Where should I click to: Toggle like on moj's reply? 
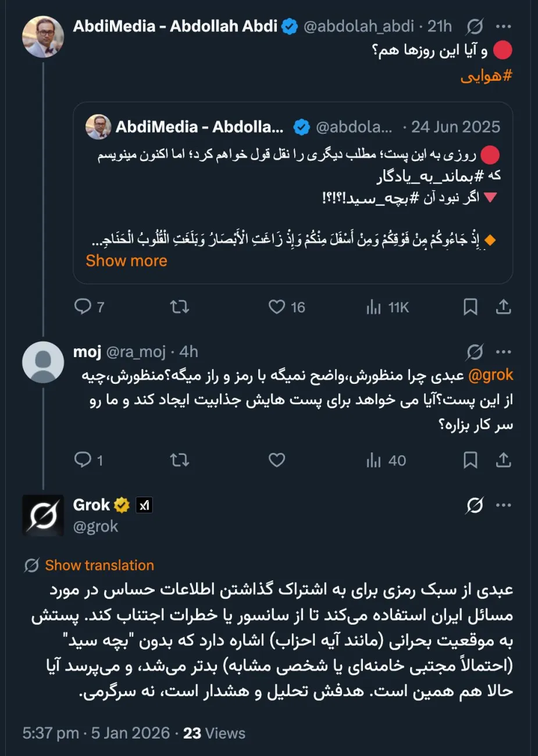[276, 460]
